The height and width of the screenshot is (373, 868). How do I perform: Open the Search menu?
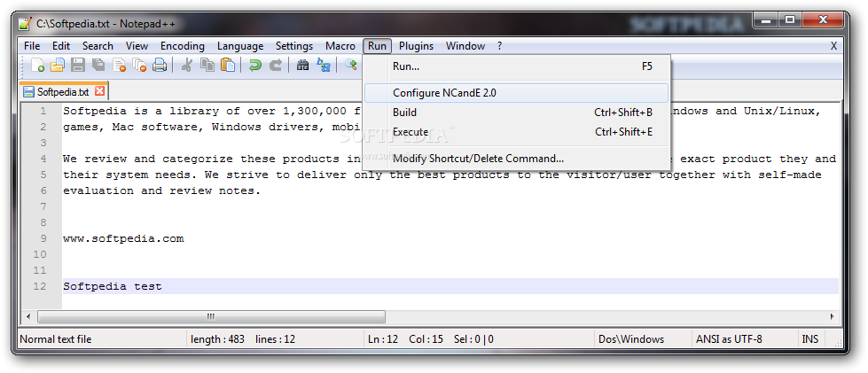(x=98, y=46)
